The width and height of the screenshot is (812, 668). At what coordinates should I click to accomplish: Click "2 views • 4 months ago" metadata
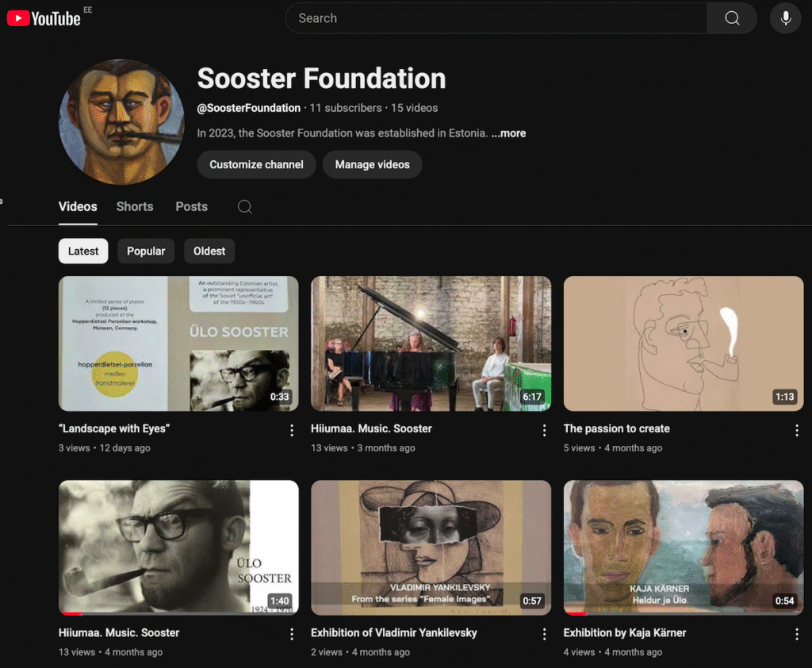tap(361, 652)
